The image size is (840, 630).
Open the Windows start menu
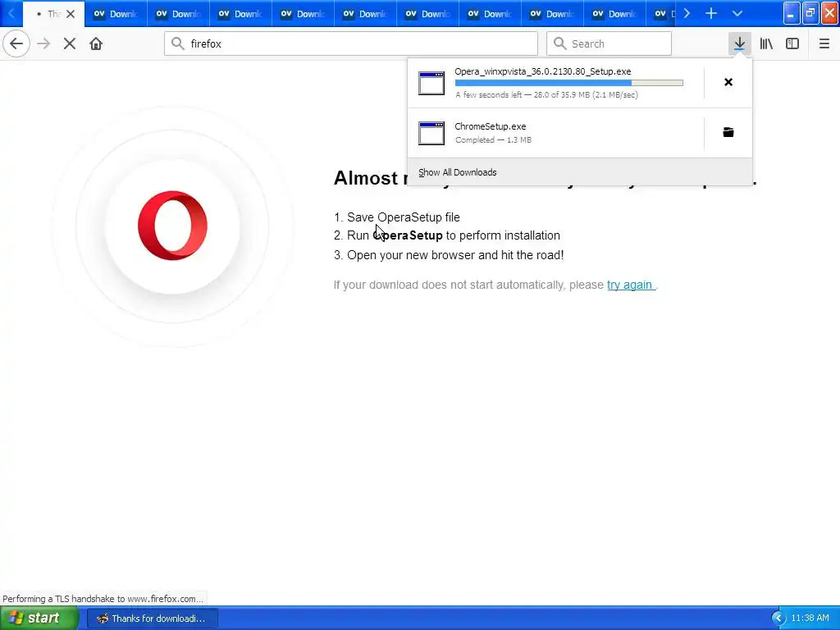click(x=39, y=618)
